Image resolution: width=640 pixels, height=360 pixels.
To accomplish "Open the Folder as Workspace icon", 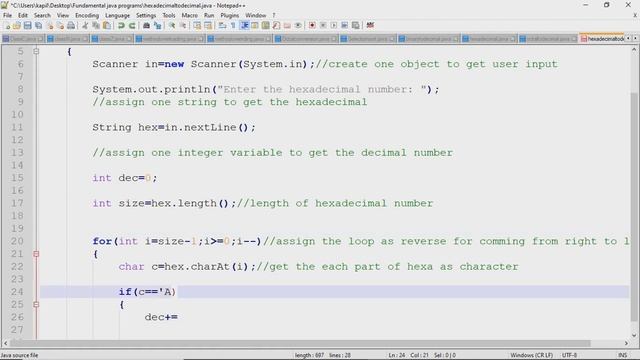I will 287,26.
